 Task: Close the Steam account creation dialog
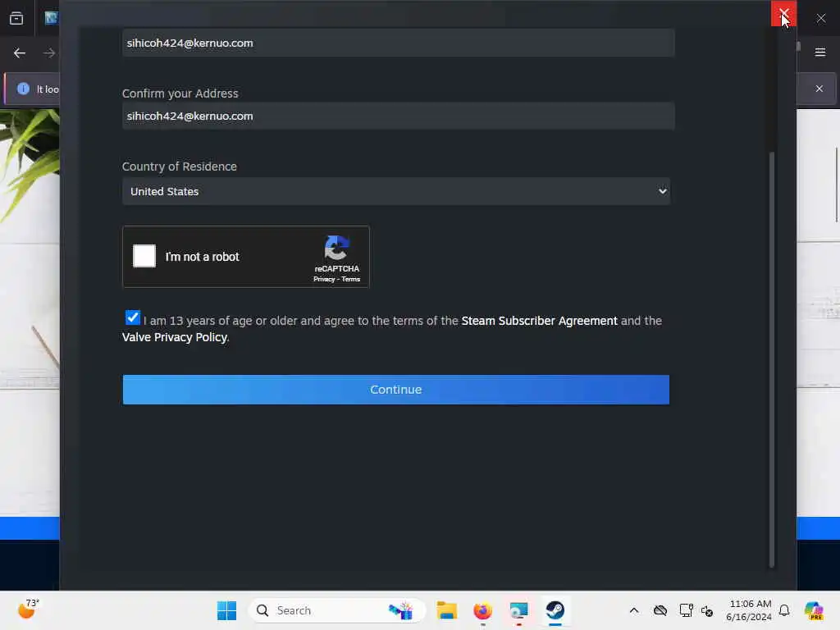tap(783, 13)
